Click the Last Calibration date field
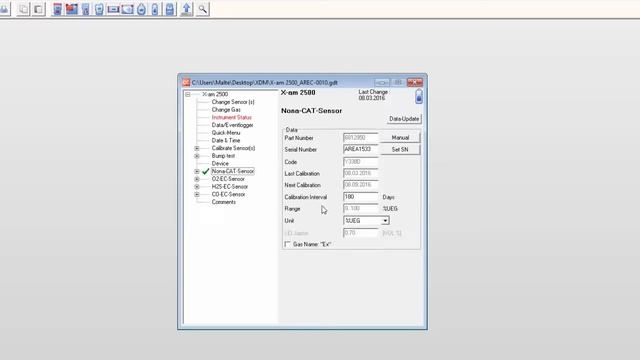The image size is (640, 360). coord(361,173)
